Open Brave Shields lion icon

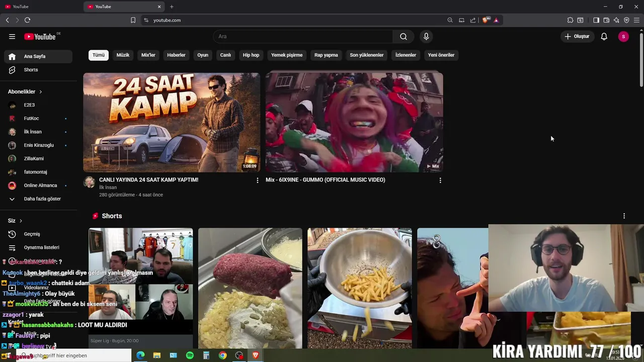tap(486, 20)
